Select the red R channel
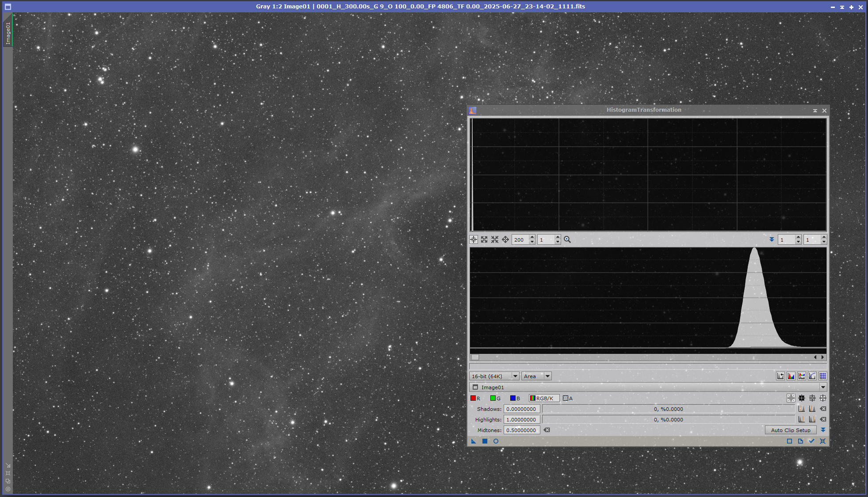The height and width of the screenshot is (497, 868). point(475,398)
